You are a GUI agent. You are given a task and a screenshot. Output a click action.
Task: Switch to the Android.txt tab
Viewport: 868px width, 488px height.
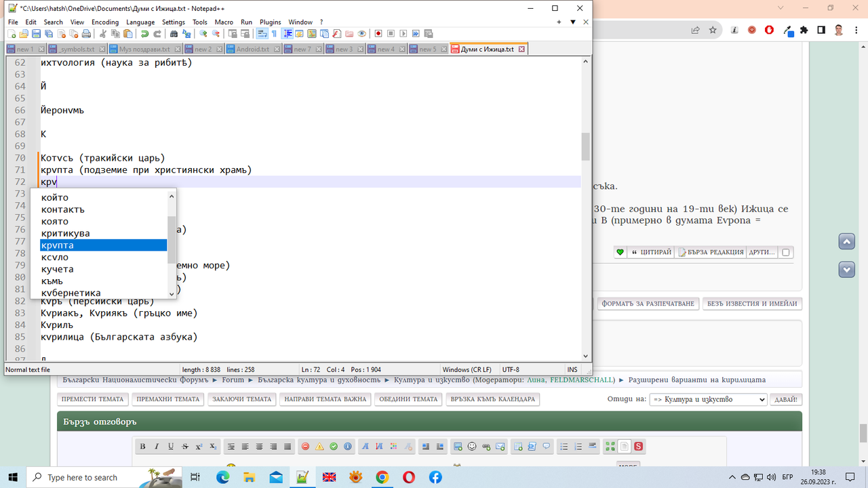[252, 49]
